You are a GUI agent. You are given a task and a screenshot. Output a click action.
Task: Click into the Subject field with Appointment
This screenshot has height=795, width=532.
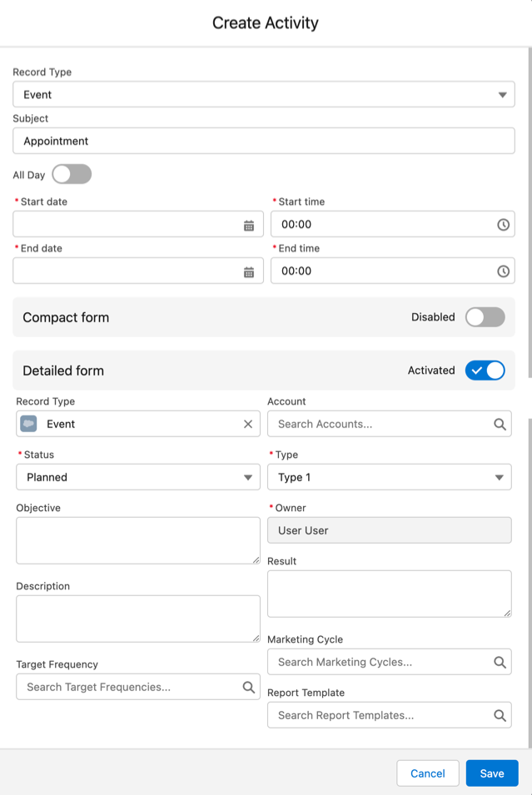pos(263,142)
